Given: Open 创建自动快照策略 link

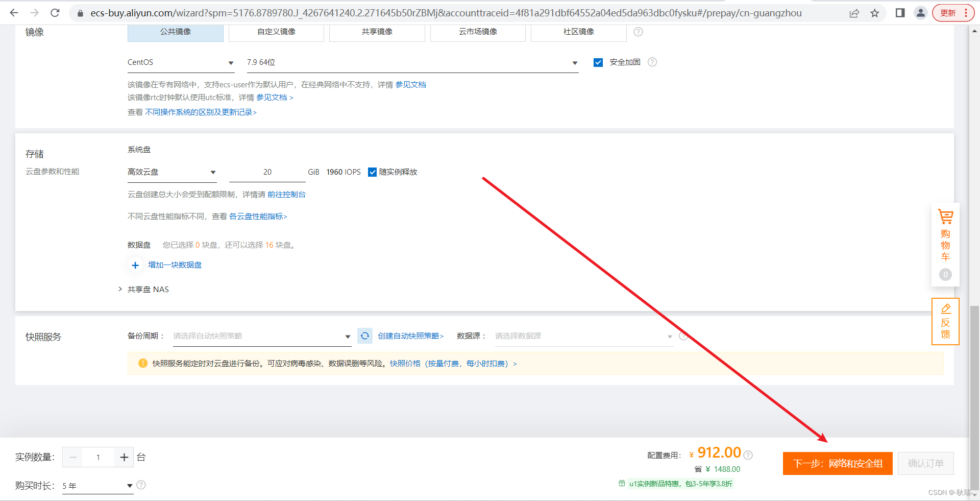Looking at the screenshot, I should click(410, 336).
